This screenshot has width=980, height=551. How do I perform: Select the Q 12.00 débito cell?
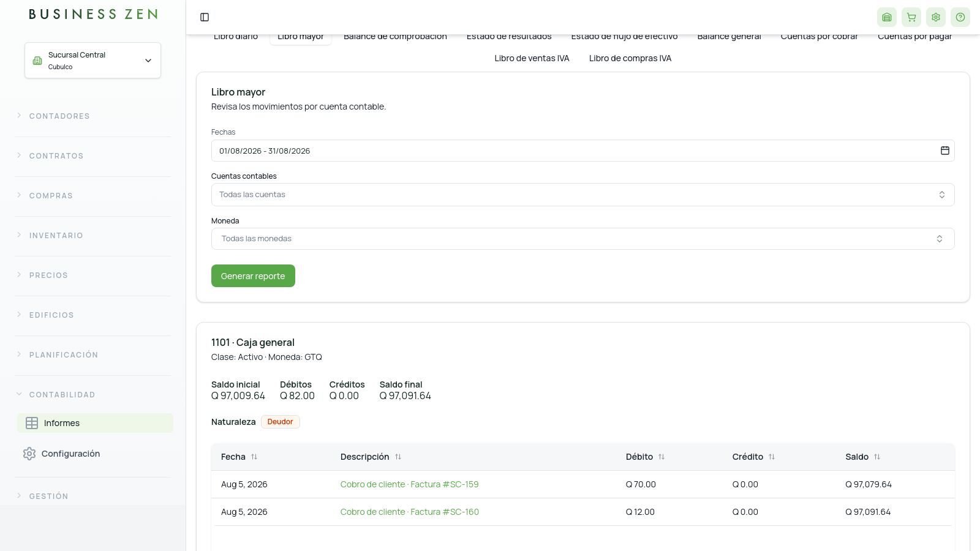pyautogui.click(x=640, y=512)
